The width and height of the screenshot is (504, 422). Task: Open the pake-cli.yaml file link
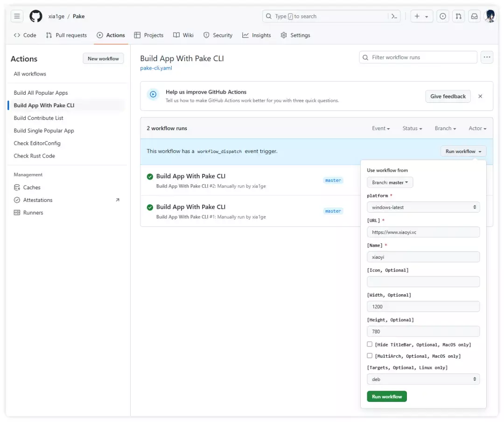(x=156, y=68)
